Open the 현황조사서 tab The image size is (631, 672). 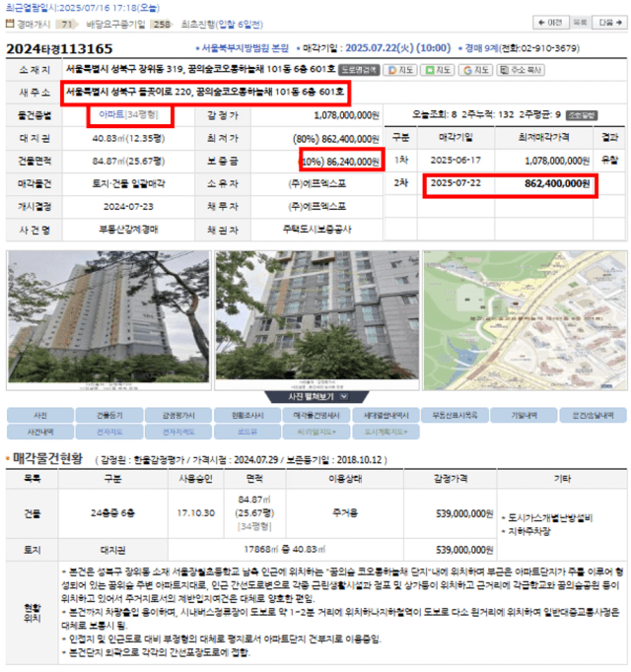tap(247, 415)
